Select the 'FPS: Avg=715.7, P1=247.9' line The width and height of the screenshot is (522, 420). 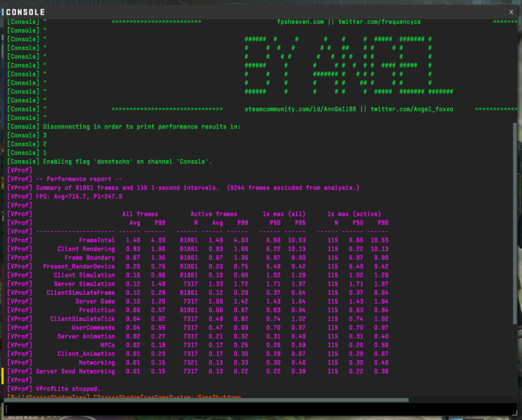click(79, 196)
